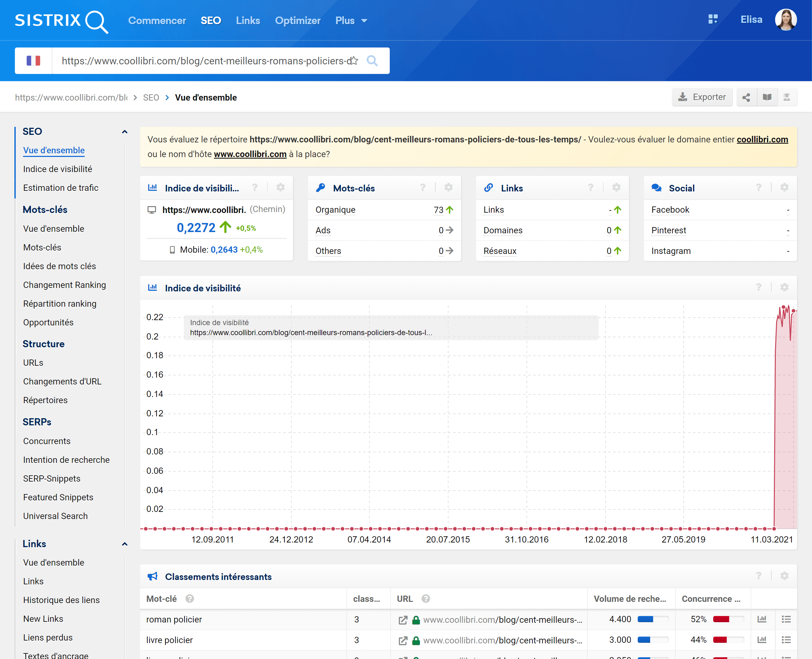Click the red data point at chart peak

coord(783,307)
